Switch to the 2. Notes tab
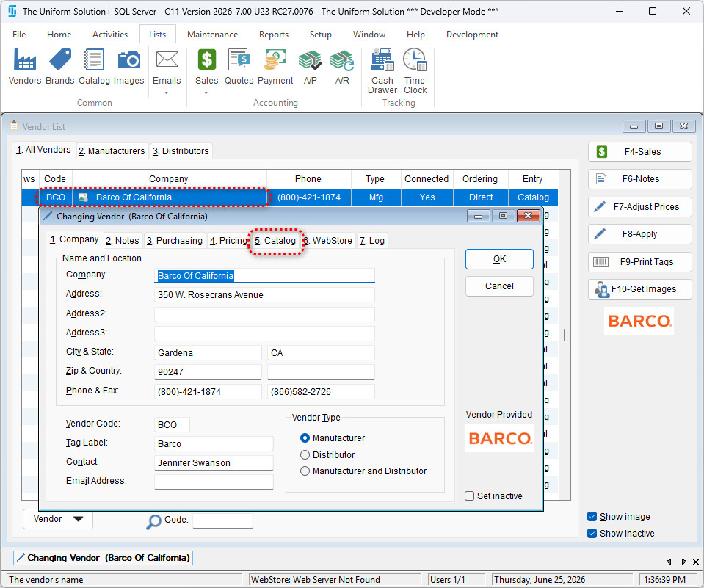This screenshot has width=704, height=588. coord(123,241)
